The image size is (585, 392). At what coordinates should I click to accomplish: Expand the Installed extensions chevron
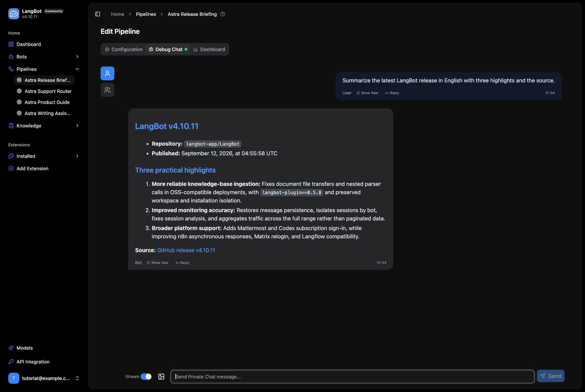(x=77, y=156)
